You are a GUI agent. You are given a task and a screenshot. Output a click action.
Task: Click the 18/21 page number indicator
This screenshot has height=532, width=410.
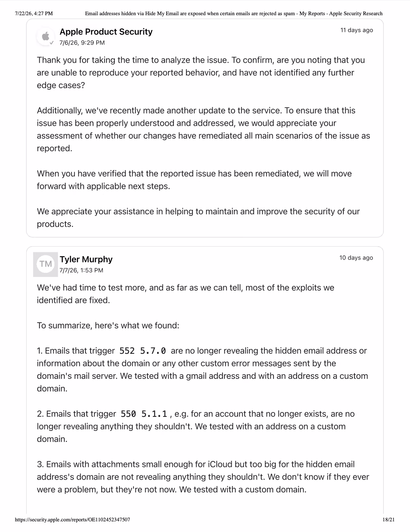[x=389, y=519]
